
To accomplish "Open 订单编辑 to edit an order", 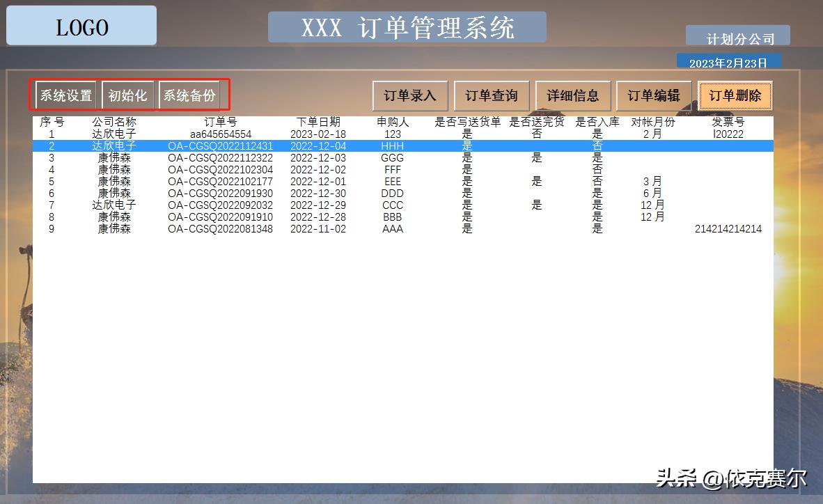I will [x=655, y=95].
